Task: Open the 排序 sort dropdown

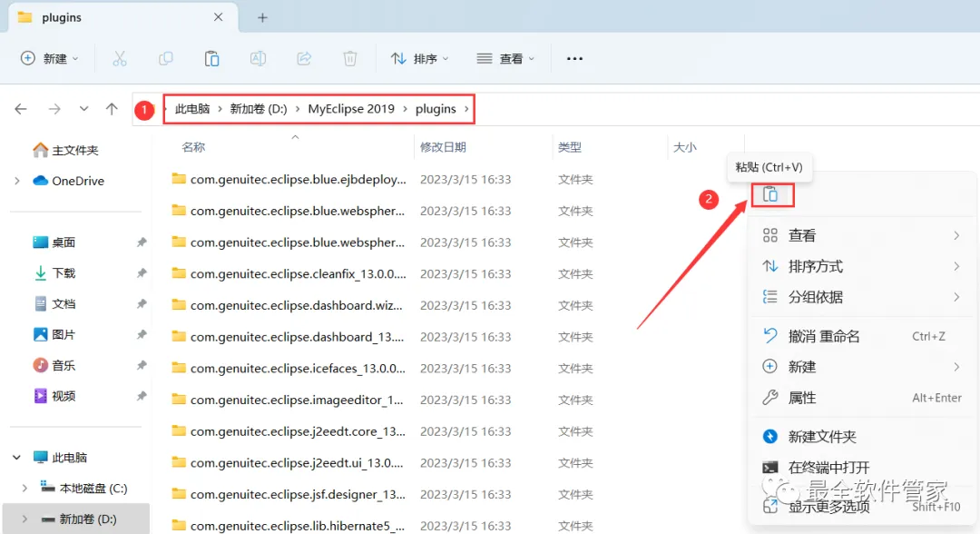Action: tap(420, 59)
